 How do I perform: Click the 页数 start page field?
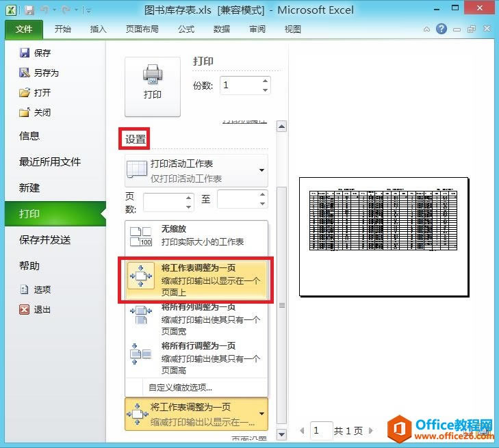pos(164,202)
